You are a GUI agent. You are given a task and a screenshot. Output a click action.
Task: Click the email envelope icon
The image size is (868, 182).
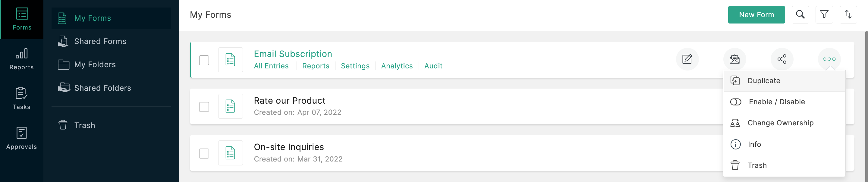[734, 59]
